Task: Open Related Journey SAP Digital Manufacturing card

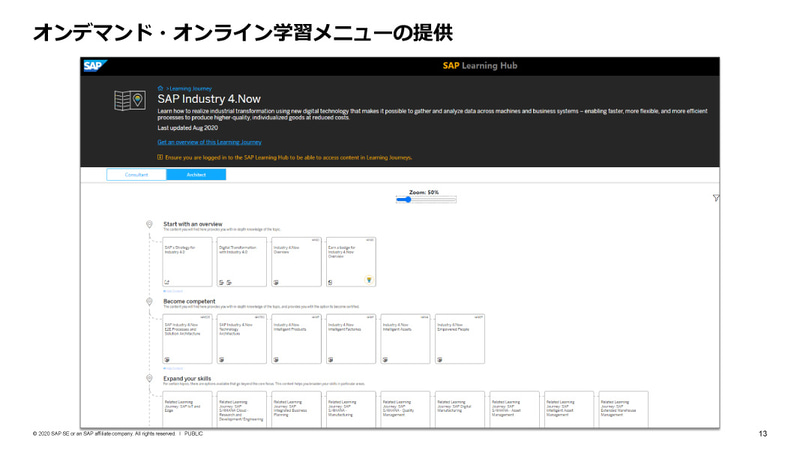Action: (x=460, y=409)
